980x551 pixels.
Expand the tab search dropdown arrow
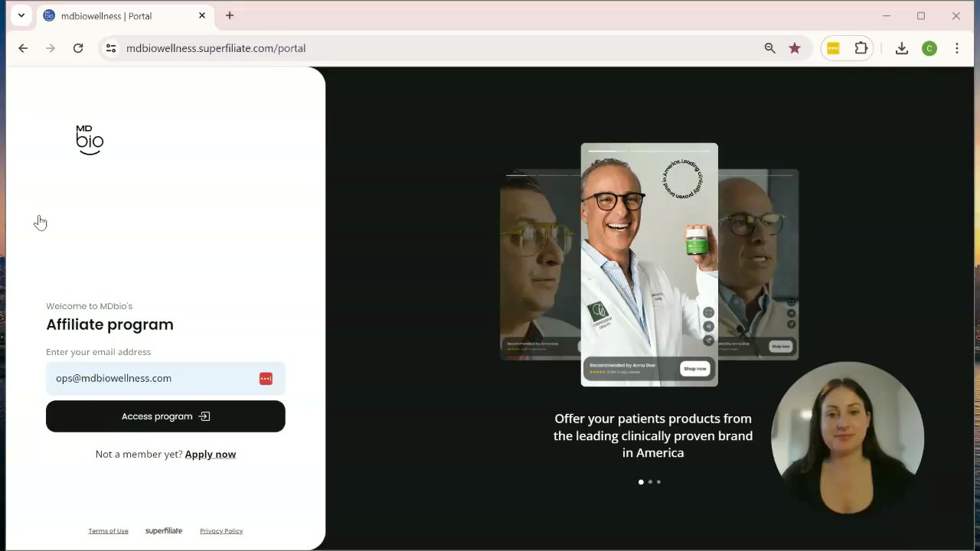[x=21, y=15]
